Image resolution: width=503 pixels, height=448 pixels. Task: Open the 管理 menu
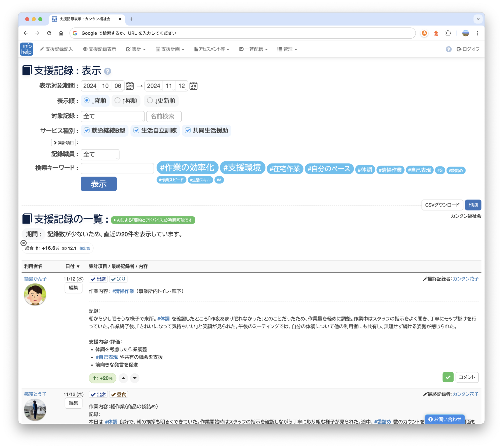pyautogui.click(x=287, y=49)
